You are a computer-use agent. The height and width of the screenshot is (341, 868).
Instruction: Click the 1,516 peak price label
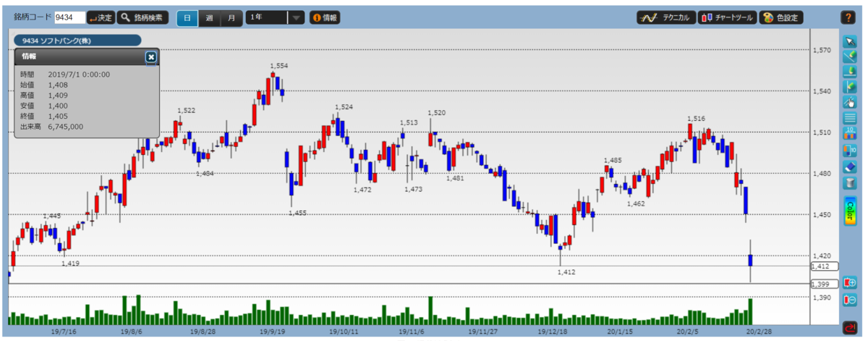(697, 118)
